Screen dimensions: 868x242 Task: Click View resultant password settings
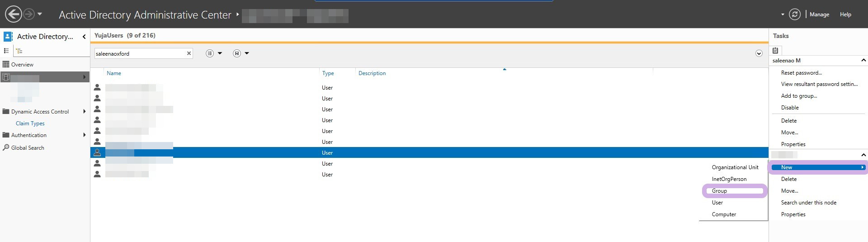819,84
